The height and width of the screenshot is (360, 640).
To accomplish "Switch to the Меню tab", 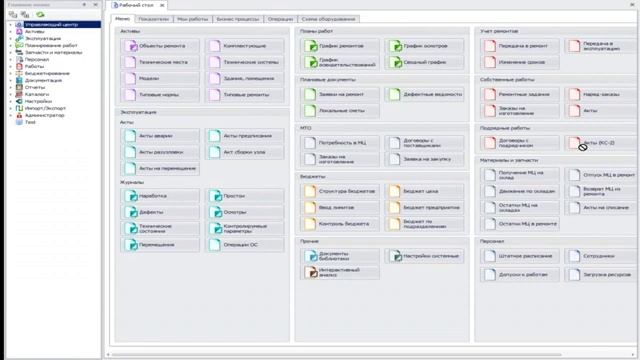I will tap(122, 19).
